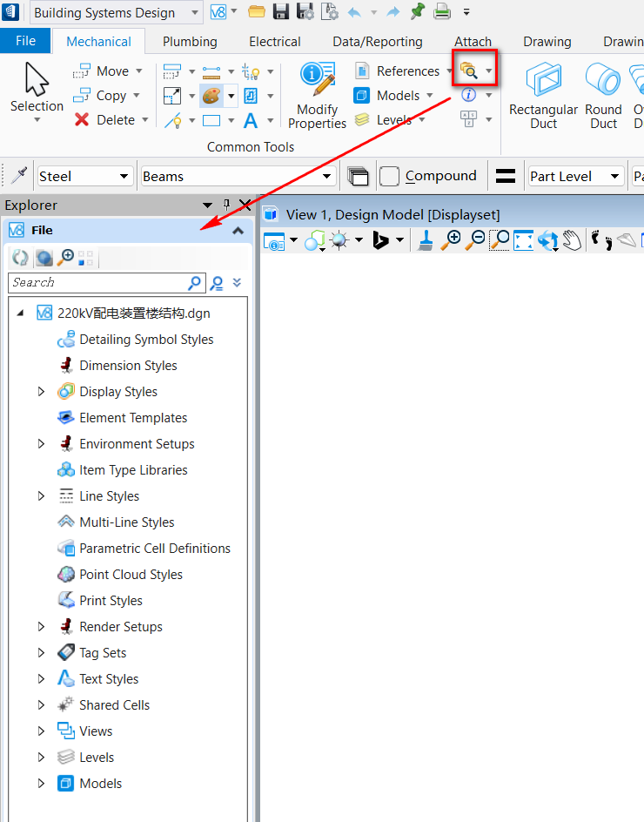Screen dimensions: 644x822
Task: Open the Beams part dropdown
Action: (x=327, y=176)
